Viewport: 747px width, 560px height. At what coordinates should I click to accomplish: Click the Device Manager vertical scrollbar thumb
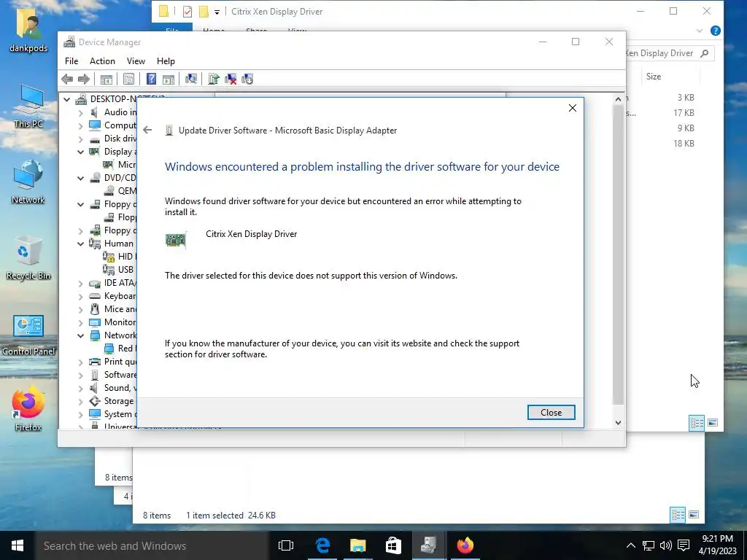pyautogui.click(x=618, y=255)
